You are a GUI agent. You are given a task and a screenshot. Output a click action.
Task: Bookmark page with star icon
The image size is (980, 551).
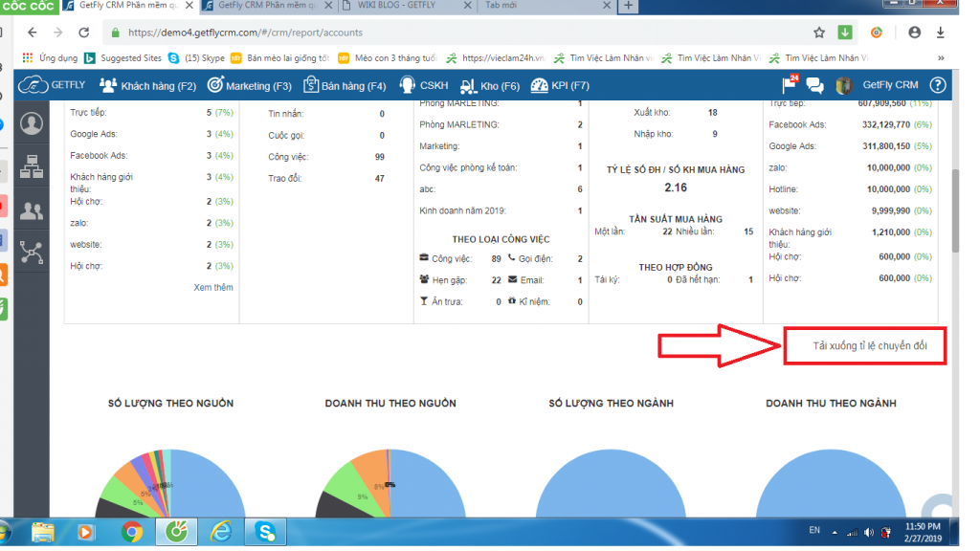coord(819,33)
